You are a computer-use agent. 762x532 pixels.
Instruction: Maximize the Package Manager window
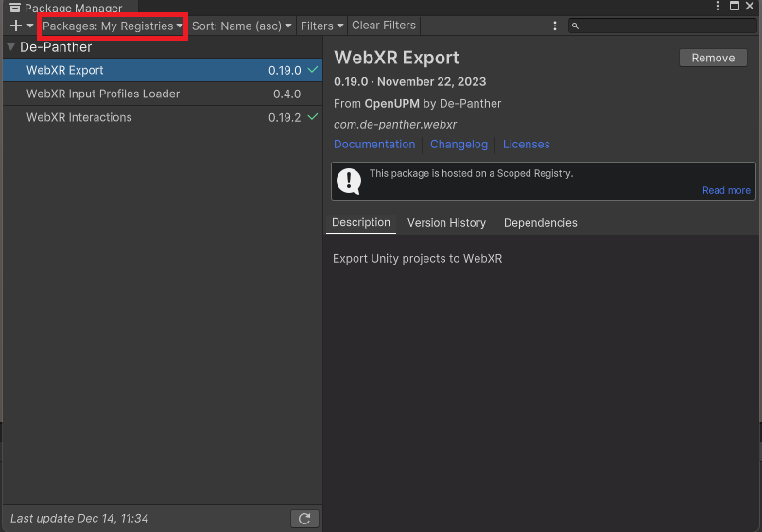point(735,6)
